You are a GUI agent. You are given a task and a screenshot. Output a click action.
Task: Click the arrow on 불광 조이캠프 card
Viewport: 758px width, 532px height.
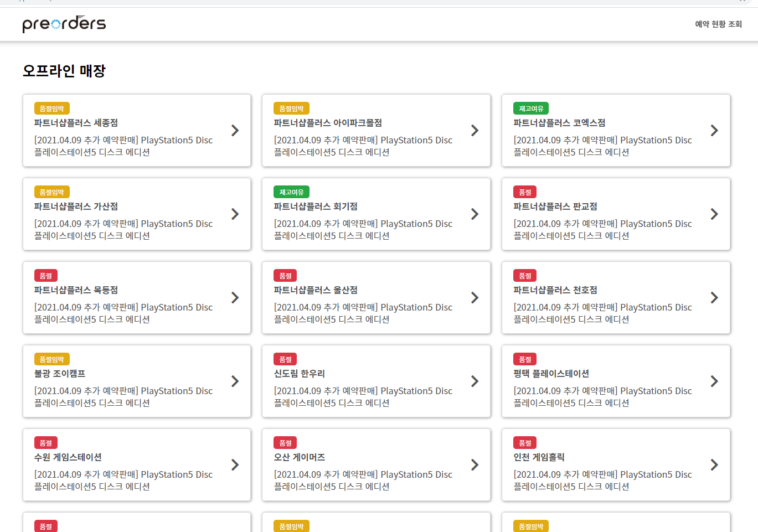(x=235, y=381)
